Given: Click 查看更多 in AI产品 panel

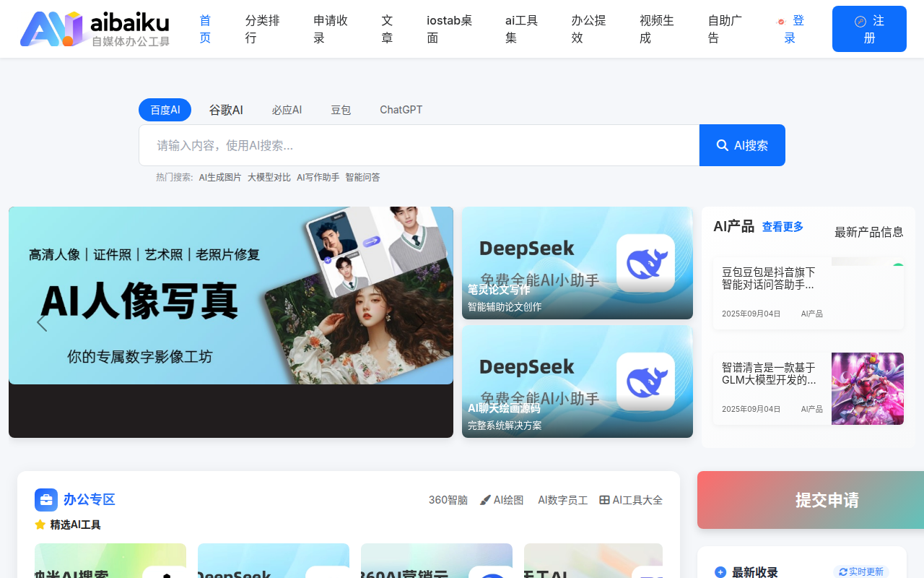Looking at the screenshot, I should [783, 227].
